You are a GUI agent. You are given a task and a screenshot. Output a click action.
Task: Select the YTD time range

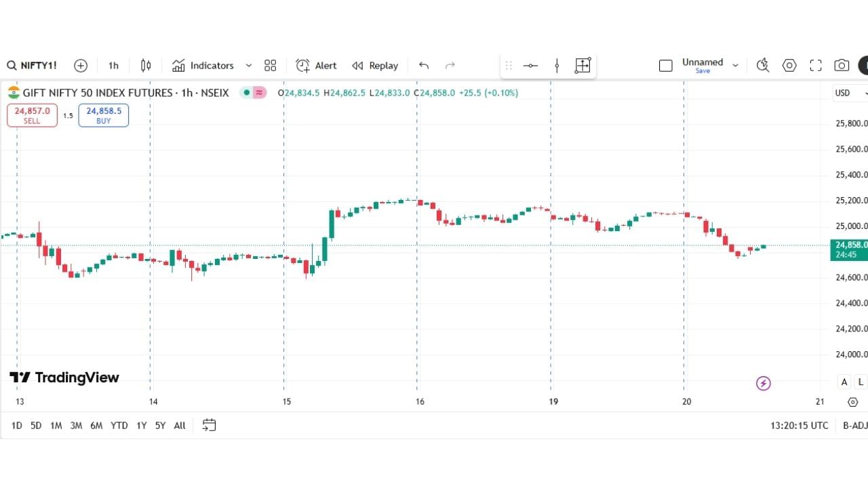point(119,426)
